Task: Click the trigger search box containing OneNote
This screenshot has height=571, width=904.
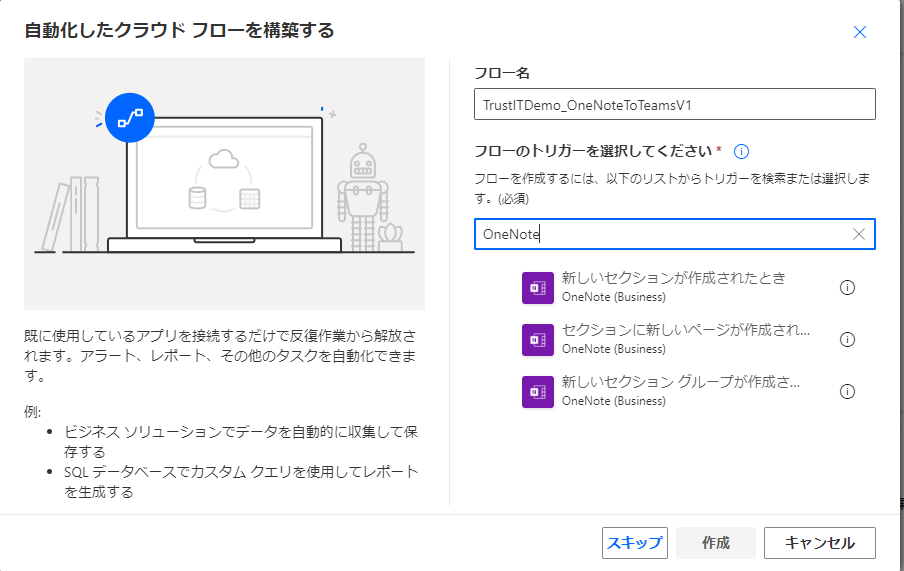Action: (x=660, y=234)
